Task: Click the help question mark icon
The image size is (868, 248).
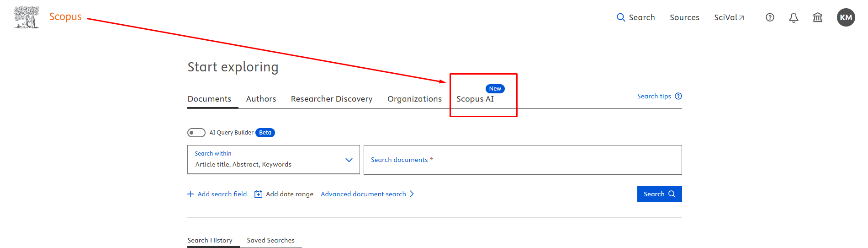Action: point(770,17)
